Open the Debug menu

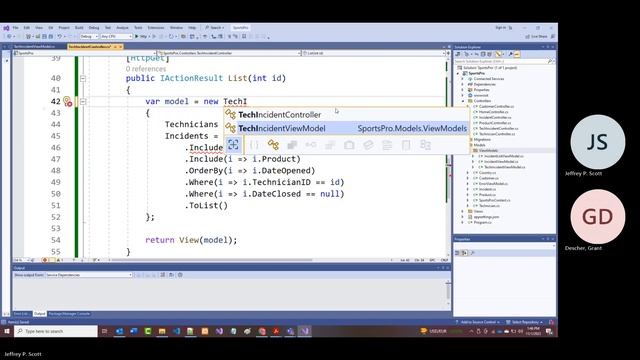pyautogui.click(x=94, y=28)
